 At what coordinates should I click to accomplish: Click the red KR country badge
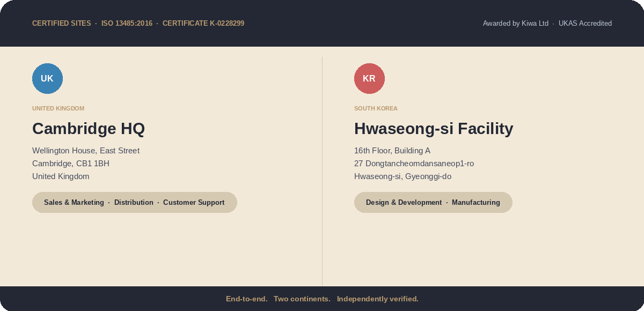tap(369, 78)
